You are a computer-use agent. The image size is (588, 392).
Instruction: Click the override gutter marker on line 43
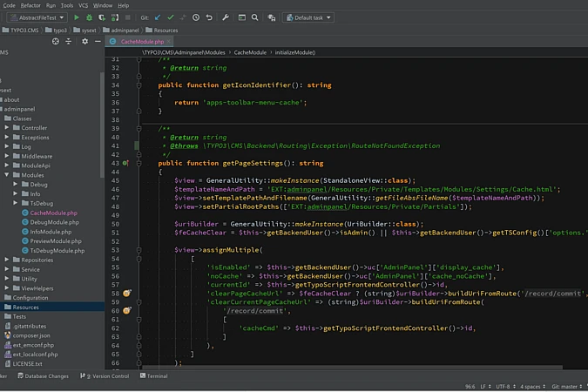(125, 163)
